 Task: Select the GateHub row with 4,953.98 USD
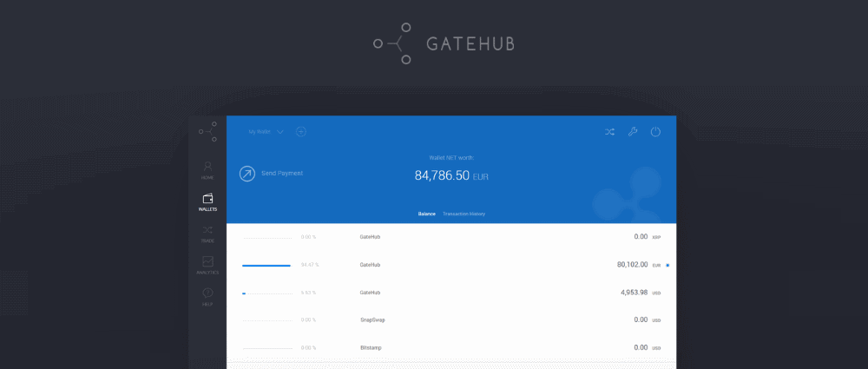tap(451, 293)
